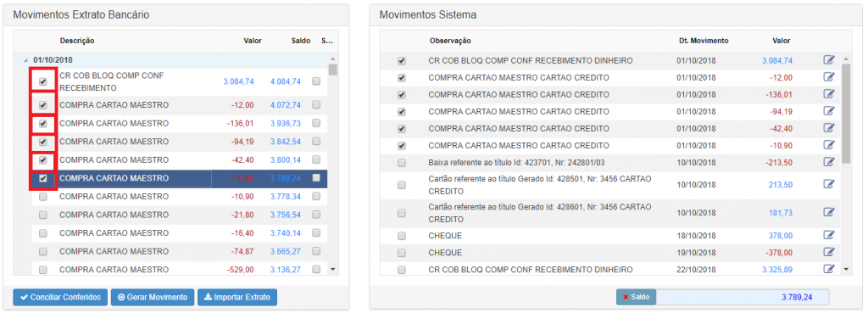Click the edit icon for the -10,90 system row
This screenshot has height=313, width=868.
tap(829, 144)
